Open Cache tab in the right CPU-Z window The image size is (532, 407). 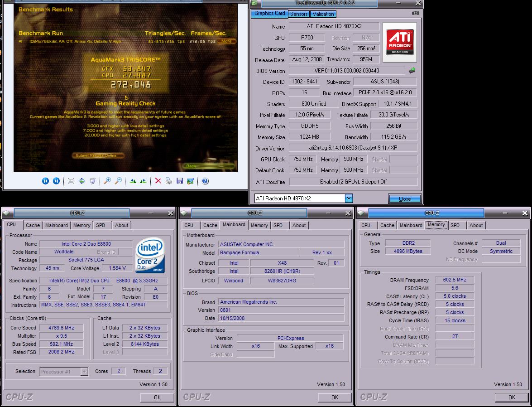coord(387,225)
